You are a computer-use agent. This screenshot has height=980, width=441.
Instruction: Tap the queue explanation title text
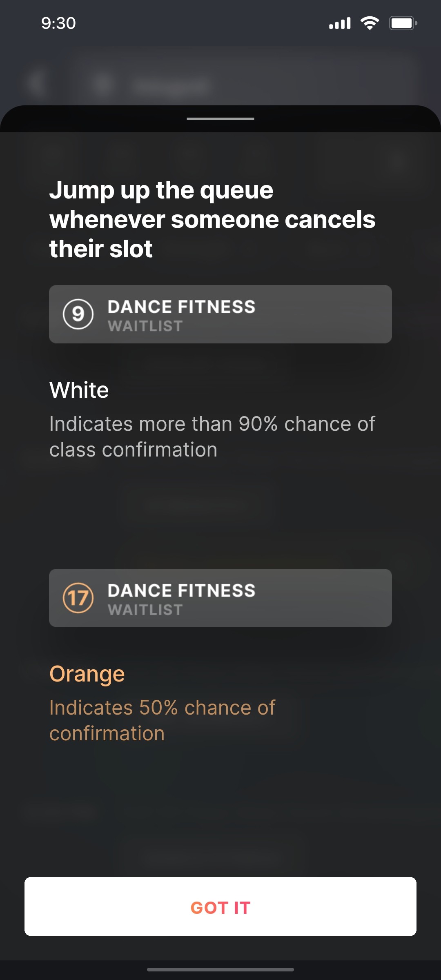coord(212,218)
